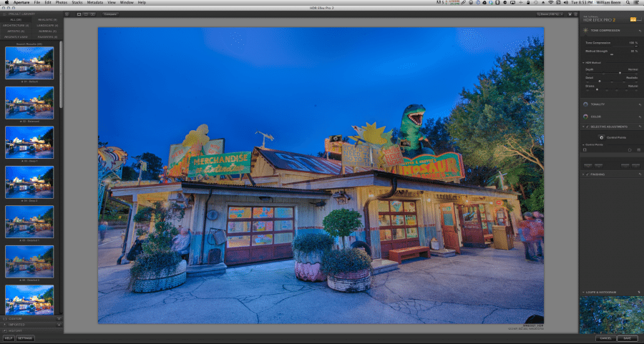Collapse the HDR Method section
The image size is (644, 344).
583,63
